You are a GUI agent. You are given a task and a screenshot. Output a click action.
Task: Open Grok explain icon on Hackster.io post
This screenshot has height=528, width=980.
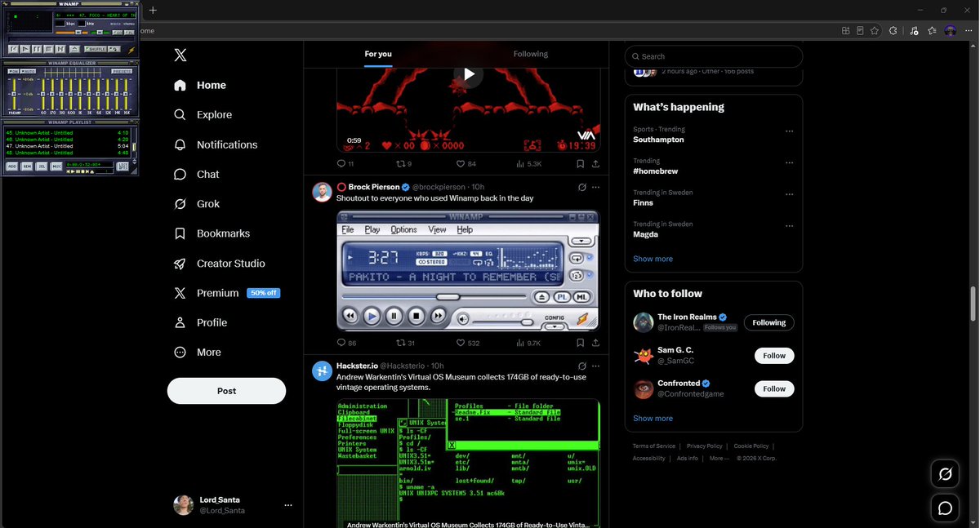(x=581, y=366)
